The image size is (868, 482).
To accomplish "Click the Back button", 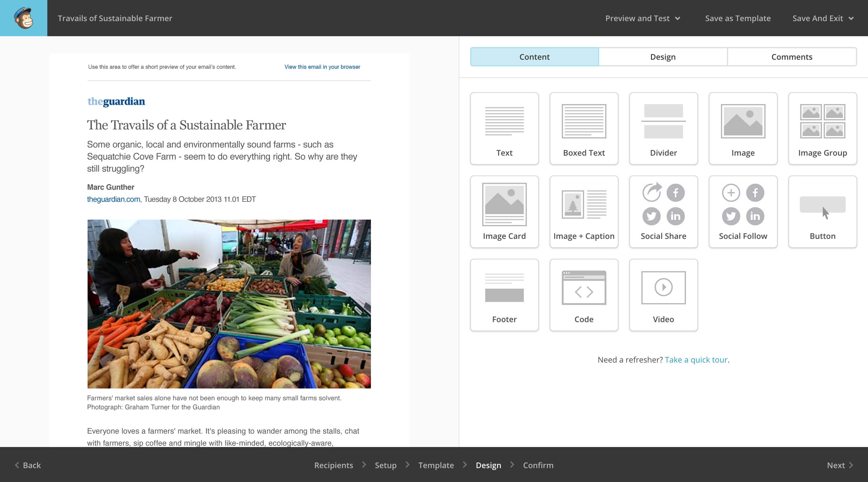I will tap(28, 465).
